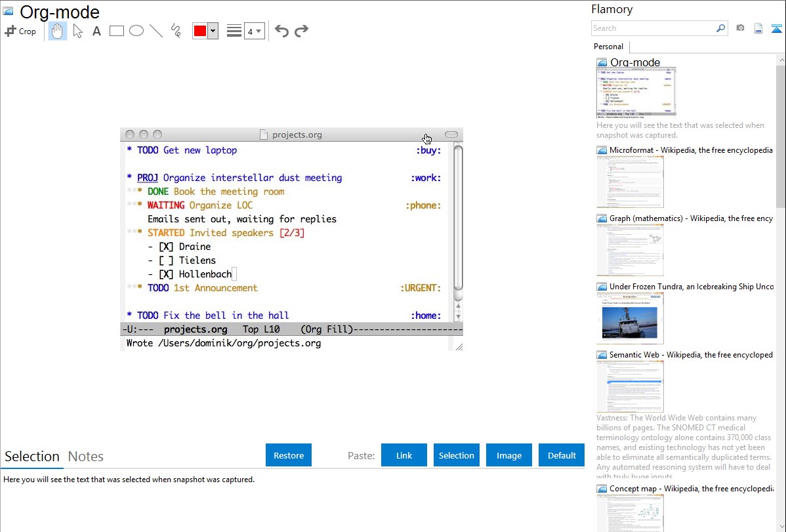The image size is (786, 532).
Task: Click the icon beside Under Frozen Tundra title
Action: (602, 287)
